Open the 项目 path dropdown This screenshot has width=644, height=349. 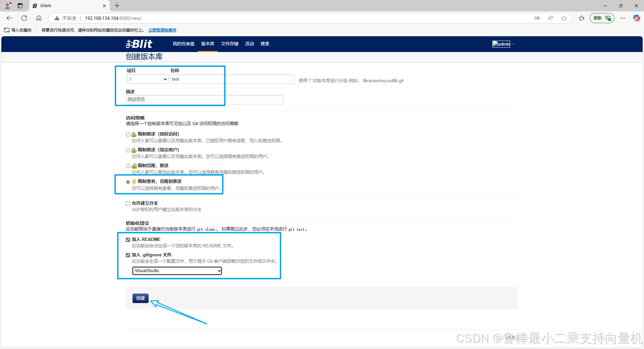147,79
